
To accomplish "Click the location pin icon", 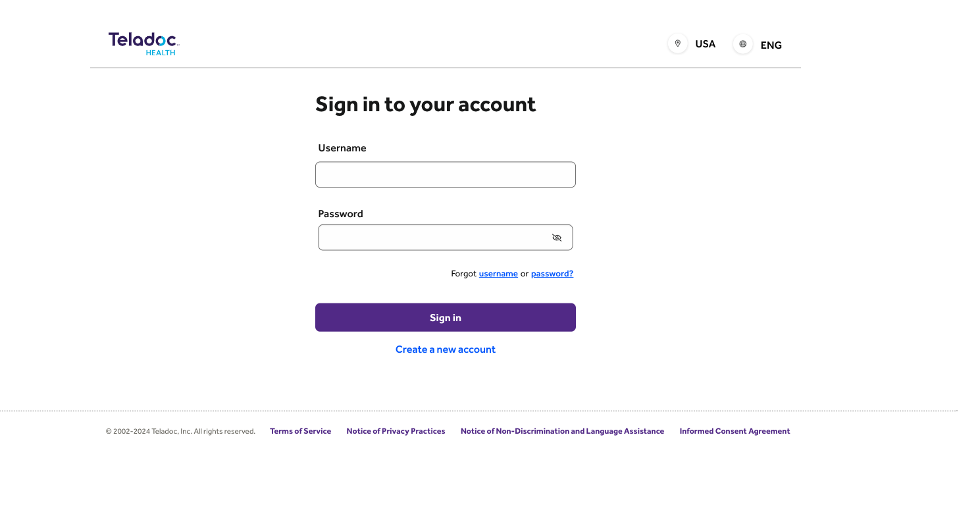I will [x=677, y=44].
